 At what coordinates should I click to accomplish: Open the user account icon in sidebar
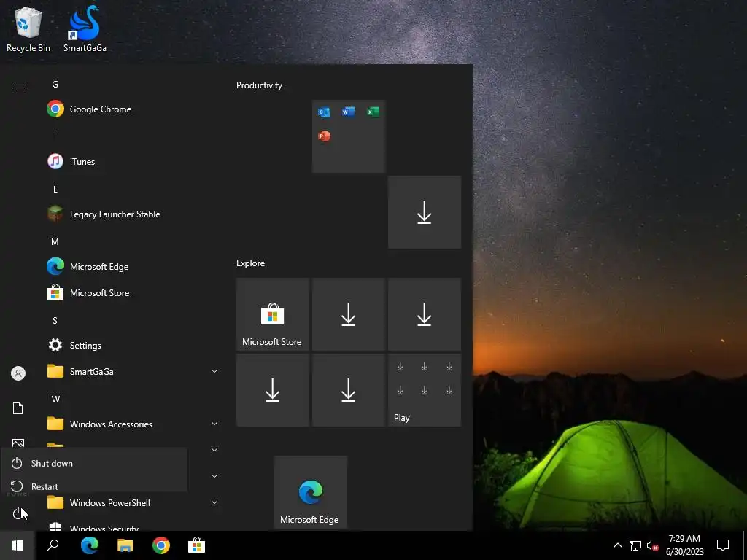tap(18, 373)
